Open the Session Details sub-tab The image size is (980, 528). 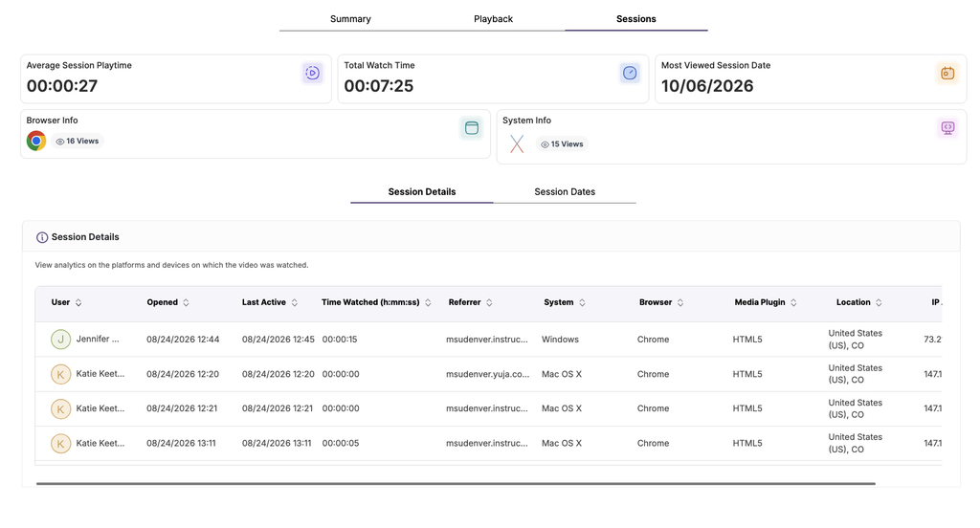[x=422, y=192]
